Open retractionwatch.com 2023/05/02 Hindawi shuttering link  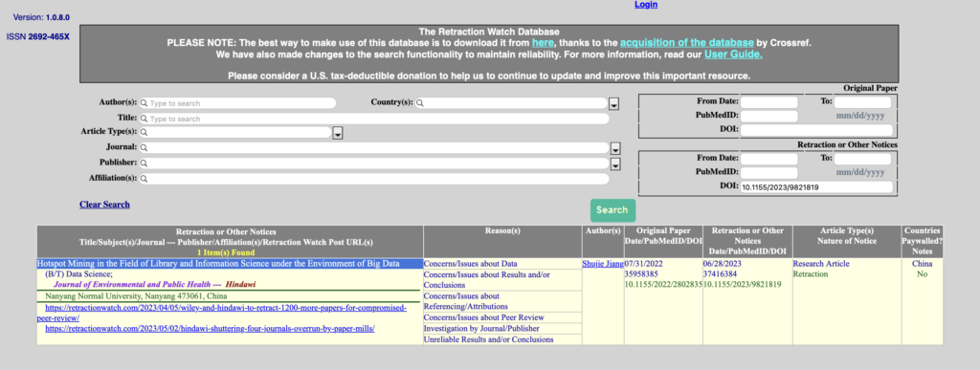click(x=210, y=328)
